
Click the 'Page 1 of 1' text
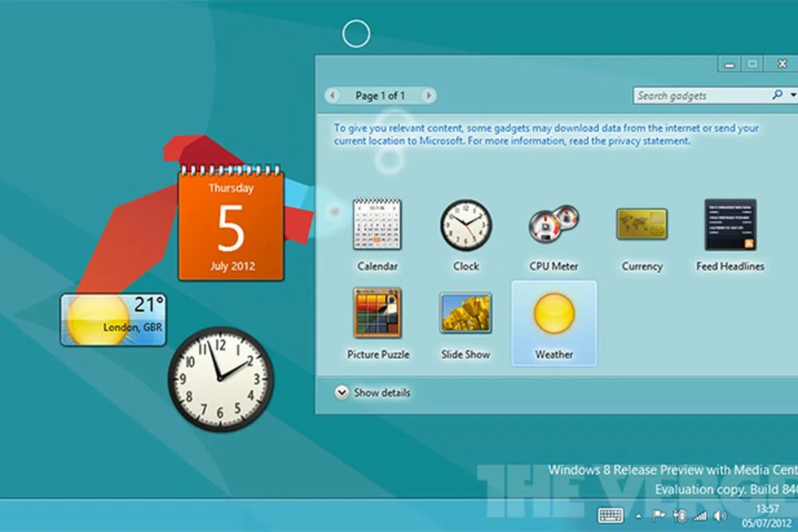pos(380,96)
